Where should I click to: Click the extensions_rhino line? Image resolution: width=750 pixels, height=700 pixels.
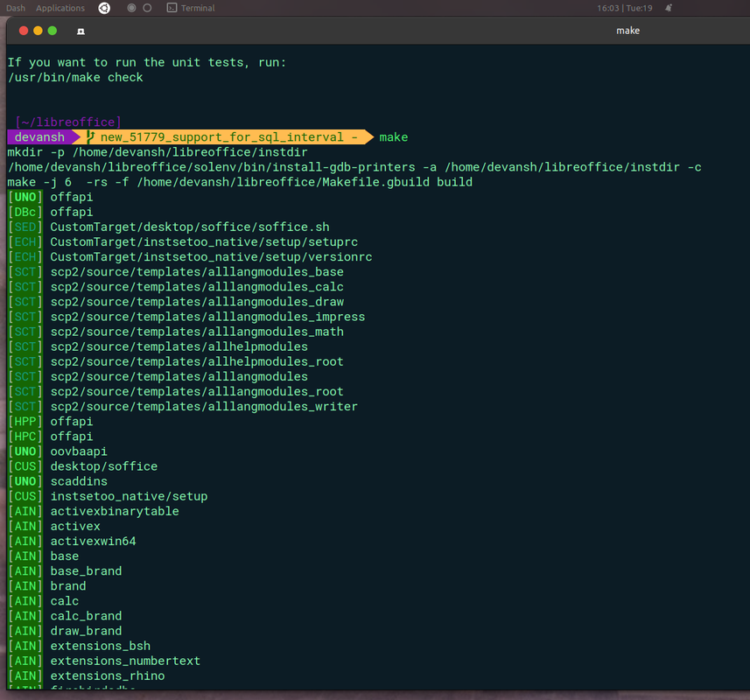click(x=86, y=676)
